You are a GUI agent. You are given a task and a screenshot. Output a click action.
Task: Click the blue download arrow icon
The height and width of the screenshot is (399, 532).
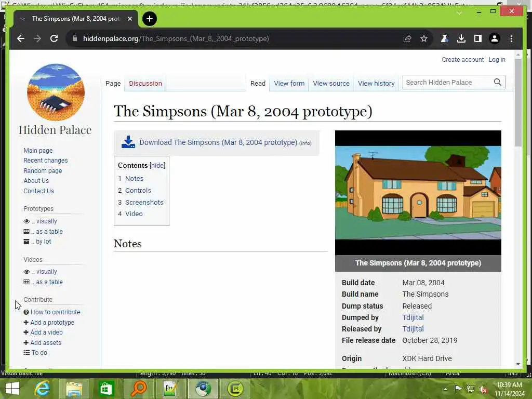pyautogui.click(x=128, y=142)
